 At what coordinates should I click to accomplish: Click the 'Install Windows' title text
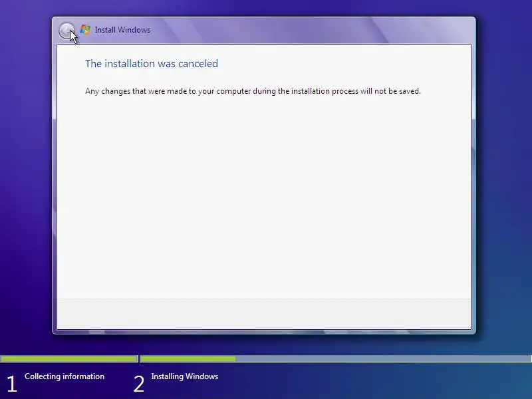(x=122, y=30)
